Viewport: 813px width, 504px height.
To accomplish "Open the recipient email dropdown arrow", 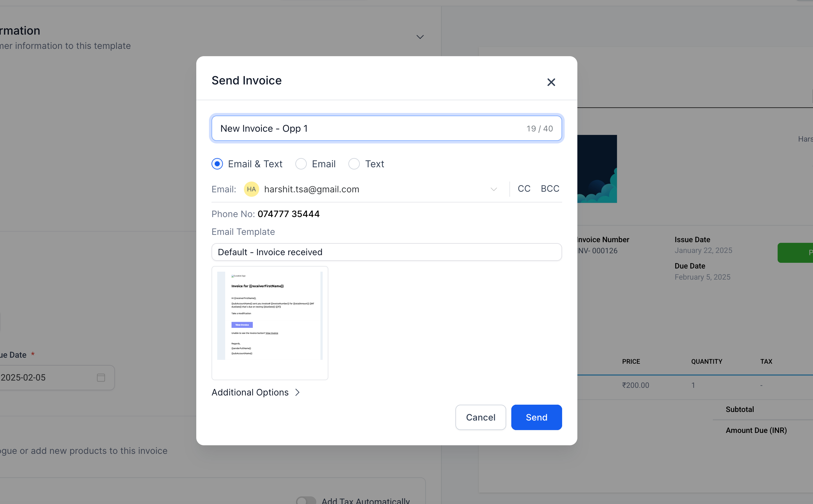I will (x=494, y=189).
